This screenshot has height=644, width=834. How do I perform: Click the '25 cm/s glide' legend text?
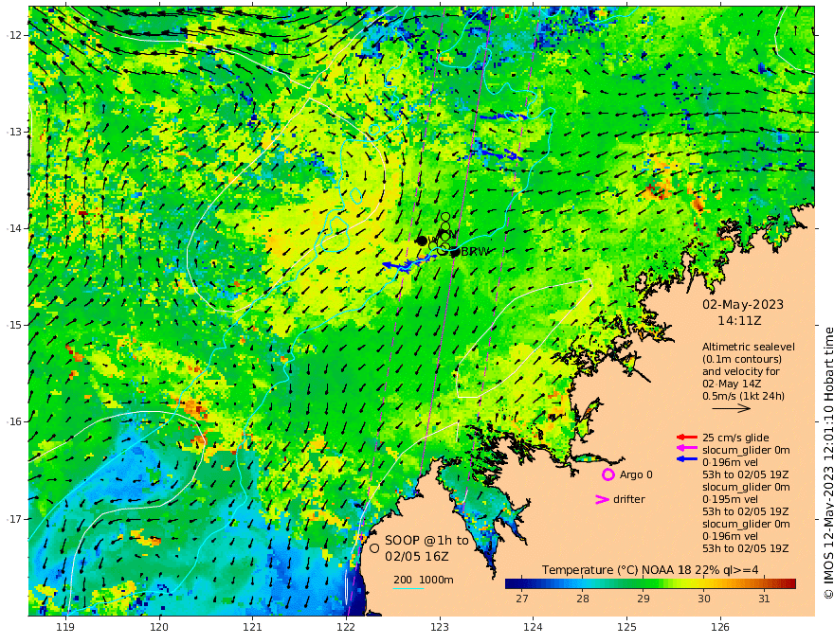[x=735, y=438]
